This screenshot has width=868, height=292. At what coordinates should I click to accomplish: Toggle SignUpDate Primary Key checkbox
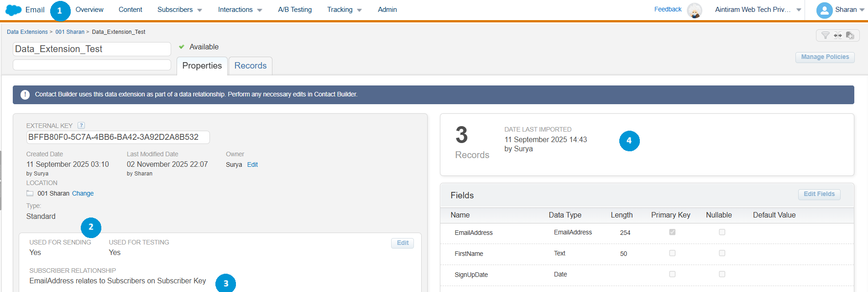pyautogui.click(x=672, y=274)
